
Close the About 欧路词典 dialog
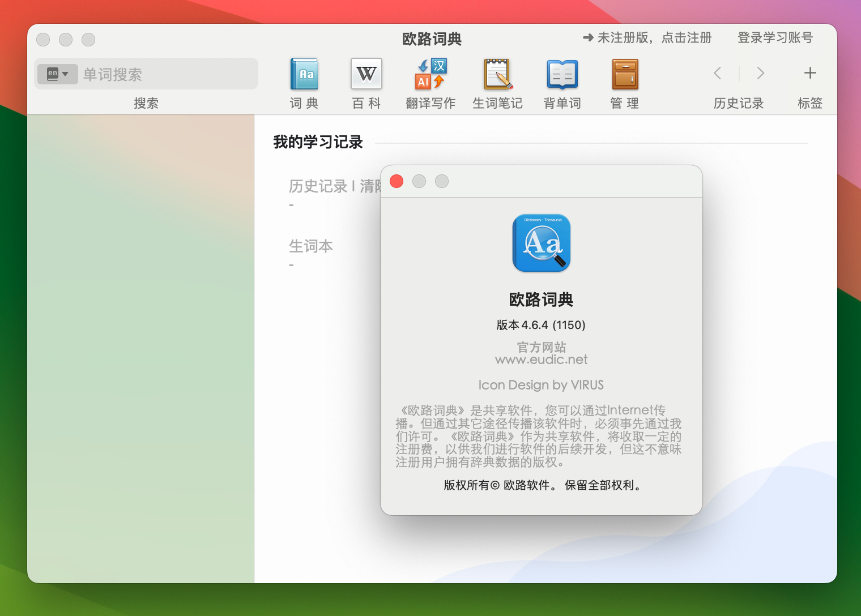coord(397,181)
